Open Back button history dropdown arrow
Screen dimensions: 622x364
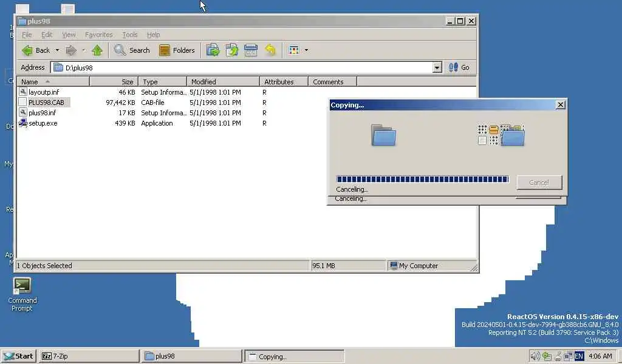(x=57, y=50)
